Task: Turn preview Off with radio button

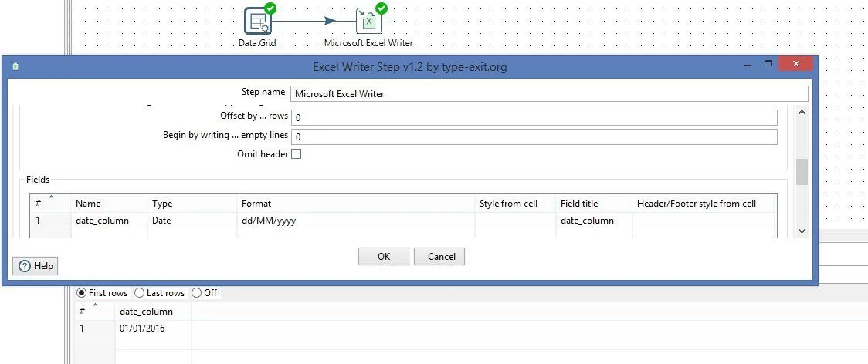Action: pos(196,292)
